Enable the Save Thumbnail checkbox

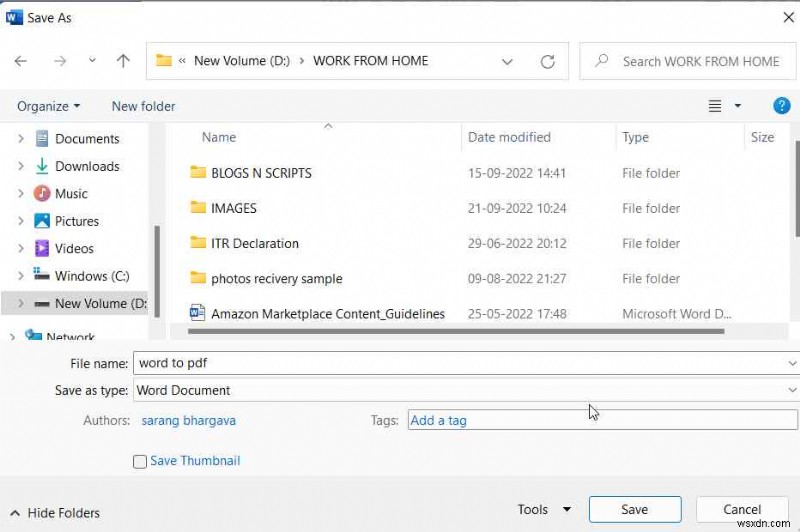[140, 462]
